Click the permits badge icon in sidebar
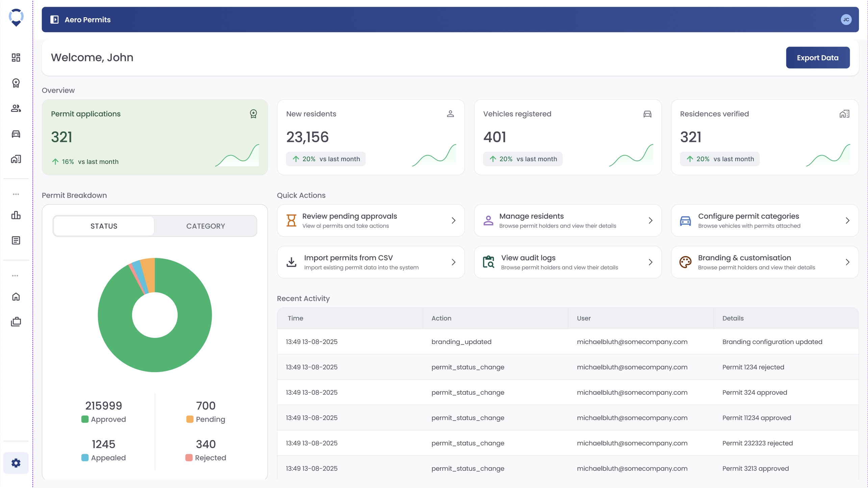Viewport: 868px width, 488px height. point(16,83)
